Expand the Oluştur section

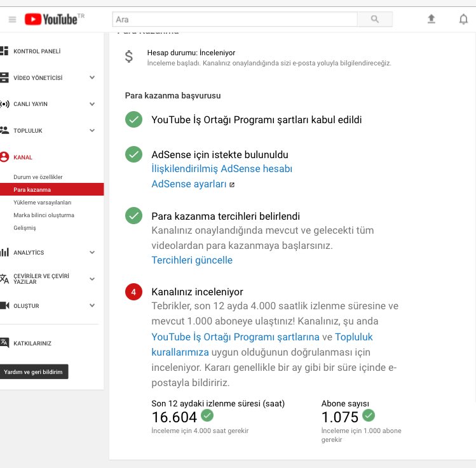[x=92, y=305]
